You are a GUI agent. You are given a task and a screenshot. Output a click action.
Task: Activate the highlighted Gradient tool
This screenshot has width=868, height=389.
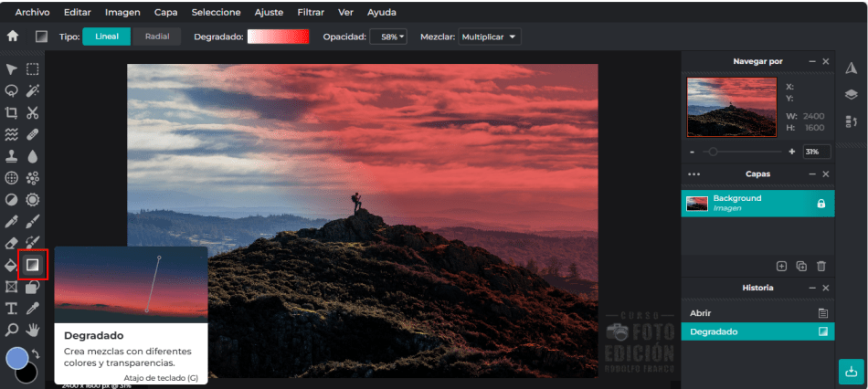33,265
